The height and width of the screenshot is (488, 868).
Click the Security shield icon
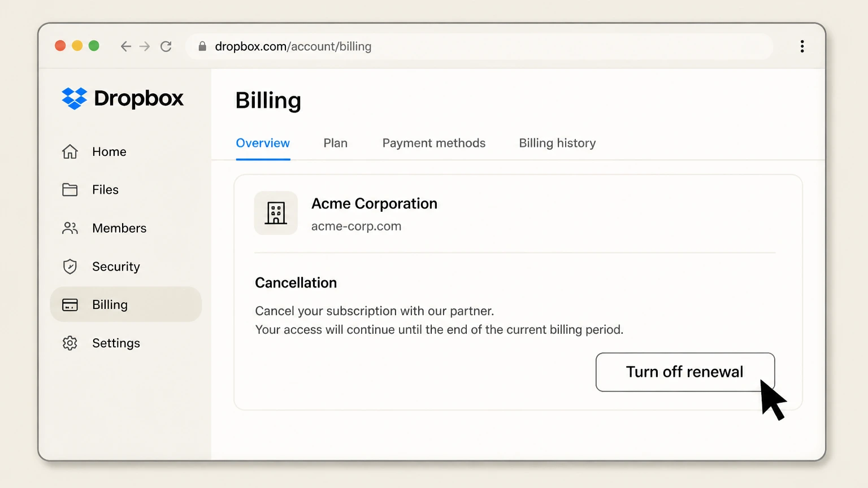70,267
